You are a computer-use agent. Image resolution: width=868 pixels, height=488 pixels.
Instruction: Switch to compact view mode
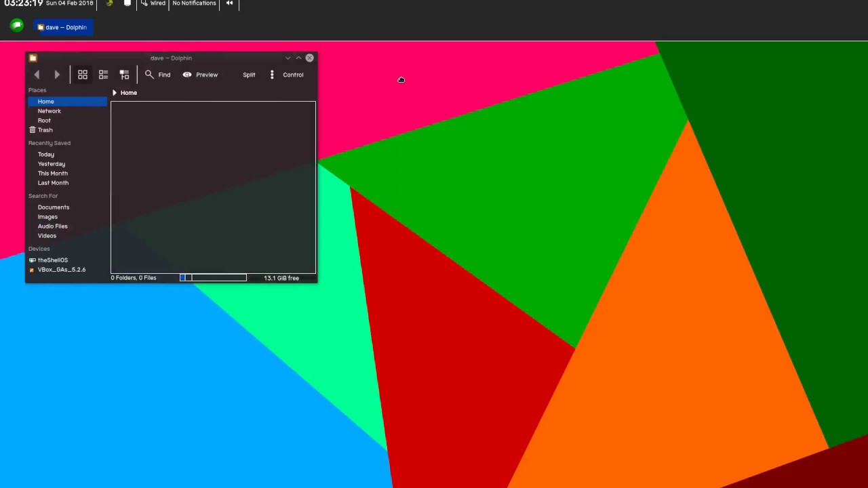pyautogui.click(x=103, y=75)
